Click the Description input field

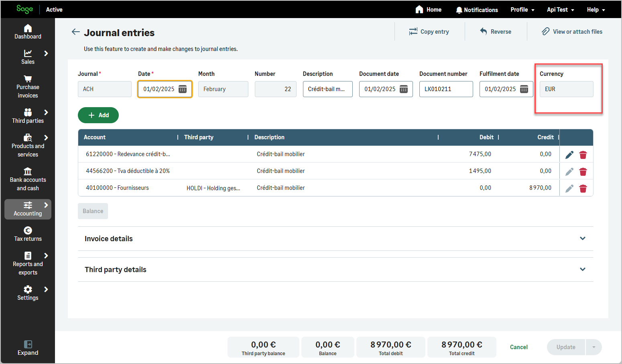click(x=328, y=89)
